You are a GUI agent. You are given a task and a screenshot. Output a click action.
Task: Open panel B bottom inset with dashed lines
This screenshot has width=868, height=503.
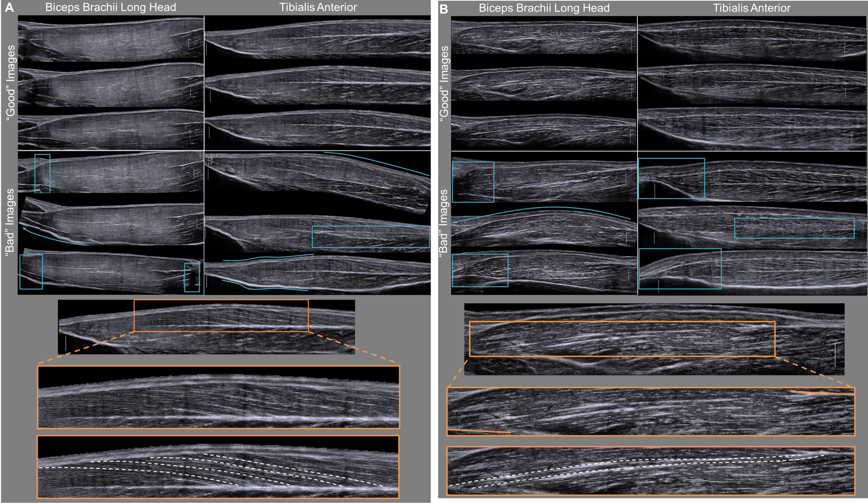[650, 471]
